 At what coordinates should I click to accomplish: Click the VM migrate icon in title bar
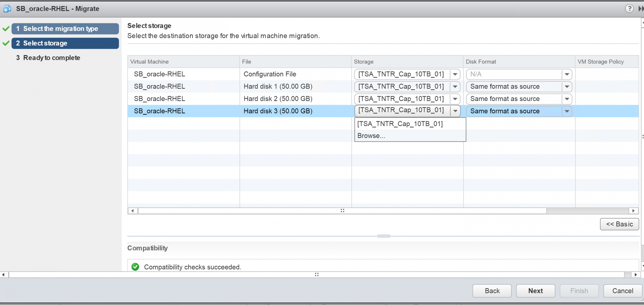pyautogui.click(x=7, y=9)
